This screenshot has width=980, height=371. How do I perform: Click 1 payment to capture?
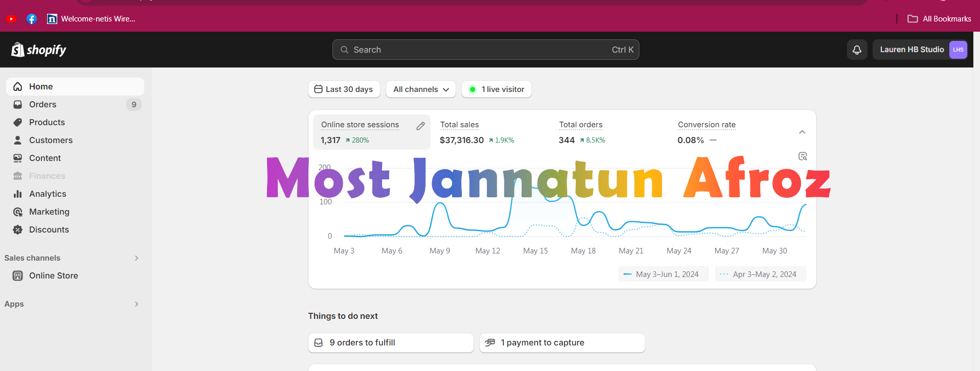point(562,343)
